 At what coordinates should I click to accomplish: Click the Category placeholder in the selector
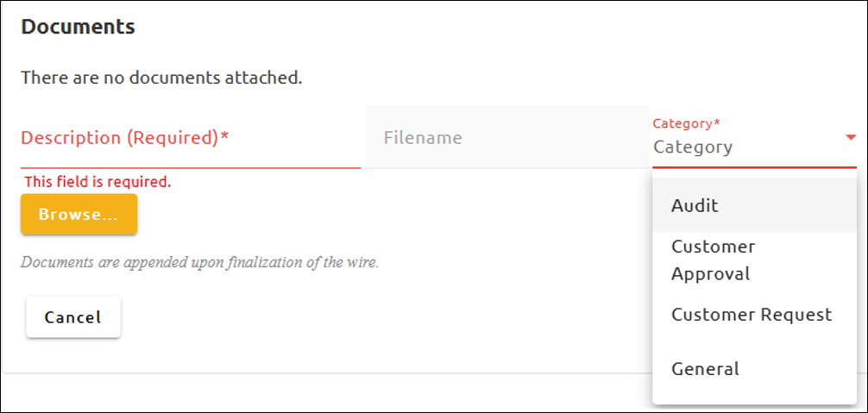pos(693,147)
